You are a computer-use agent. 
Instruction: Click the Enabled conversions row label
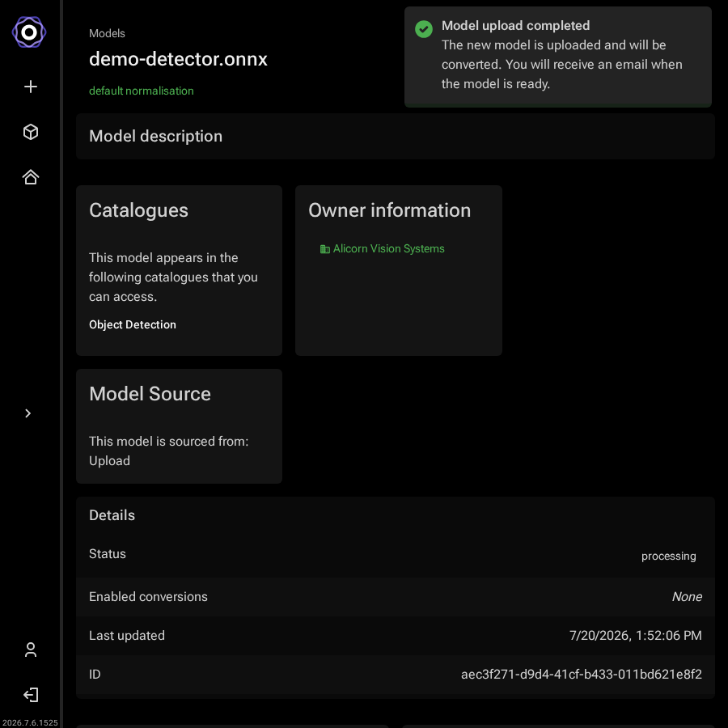point(148,597)
